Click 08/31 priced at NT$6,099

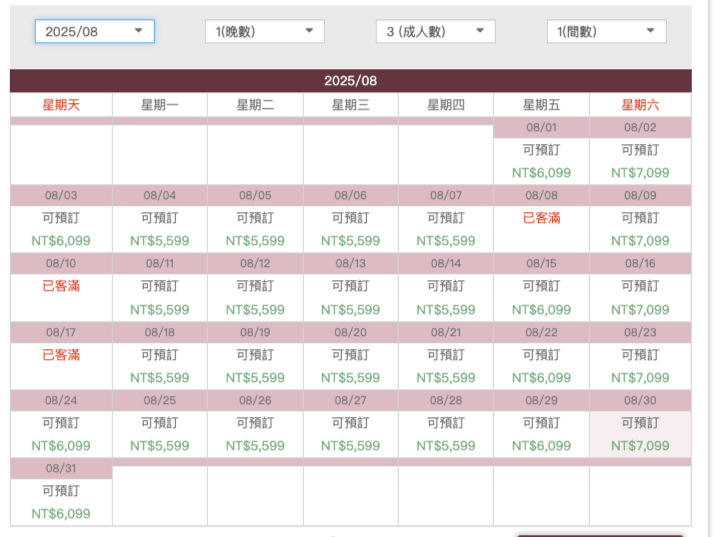coord(61,502)
